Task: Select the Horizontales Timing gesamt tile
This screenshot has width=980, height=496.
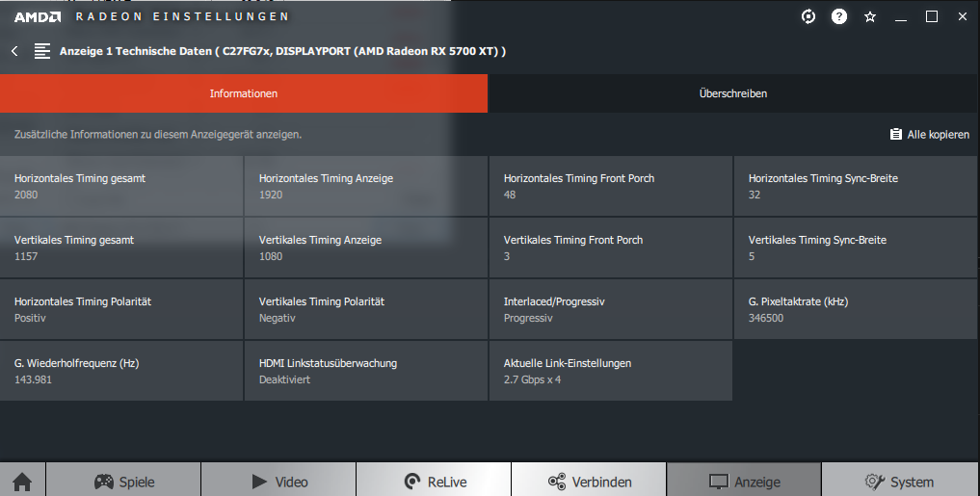Action: click(121, 186)
